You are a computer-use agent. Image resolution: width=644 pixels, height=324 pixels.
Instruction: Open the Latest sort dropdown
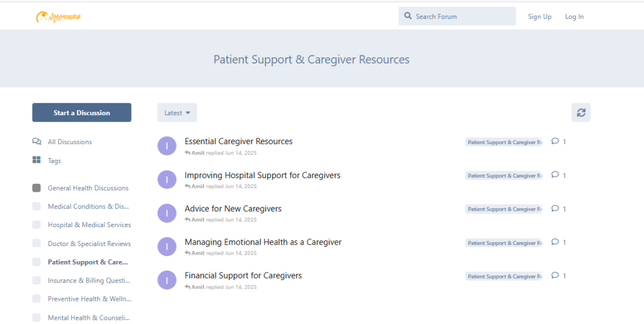(x=177, y=113)
